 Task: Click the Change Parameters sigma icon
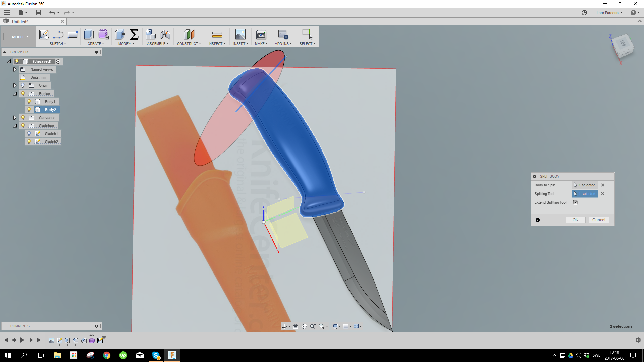135,35
